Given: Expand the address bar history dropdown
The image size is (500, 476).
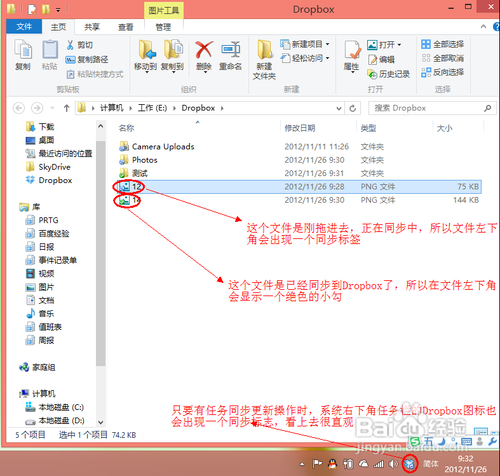Looking at the screenshot, I should click(339, 108).
